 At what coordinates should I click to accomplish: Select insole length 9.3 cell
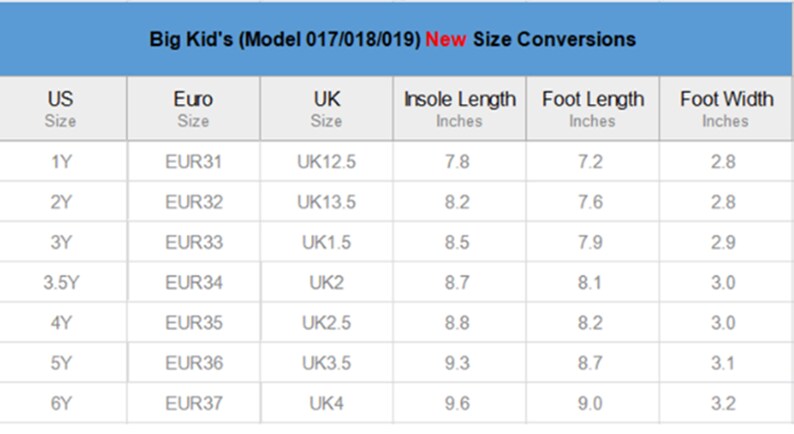tap(460, 363)
